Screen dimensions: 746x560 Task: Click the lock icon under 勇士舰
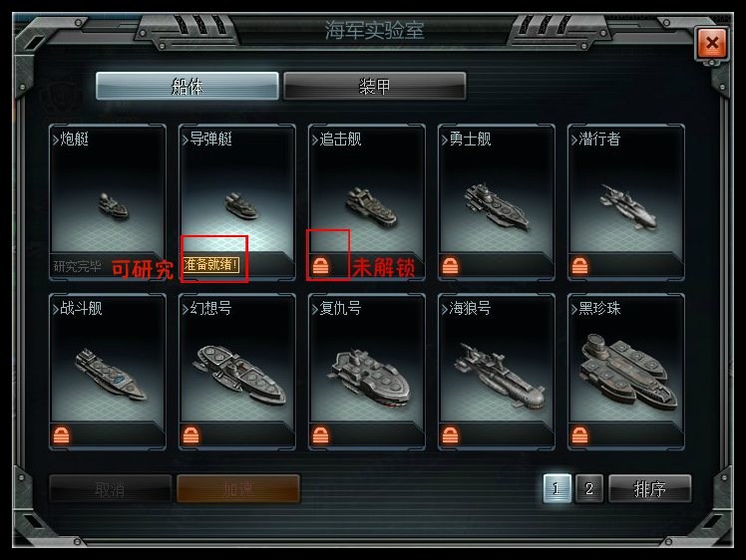(x=450, y=266)
